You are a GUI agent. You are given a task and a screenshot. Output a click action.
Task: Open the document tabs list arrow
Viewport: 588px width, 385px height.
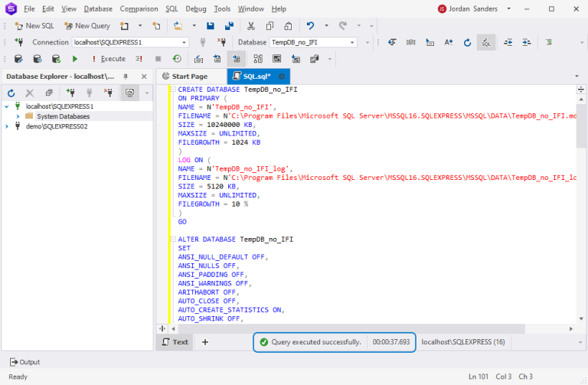tap(577, 77)
